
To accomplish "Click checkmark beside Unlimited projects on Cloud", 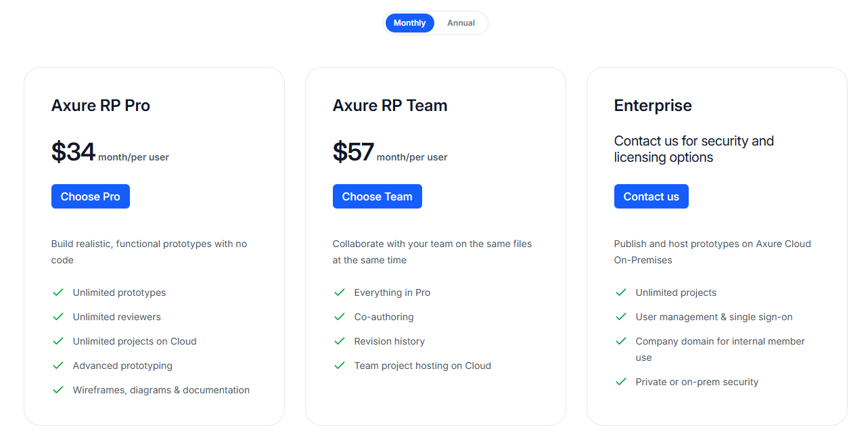I will (x=58, y=341).
